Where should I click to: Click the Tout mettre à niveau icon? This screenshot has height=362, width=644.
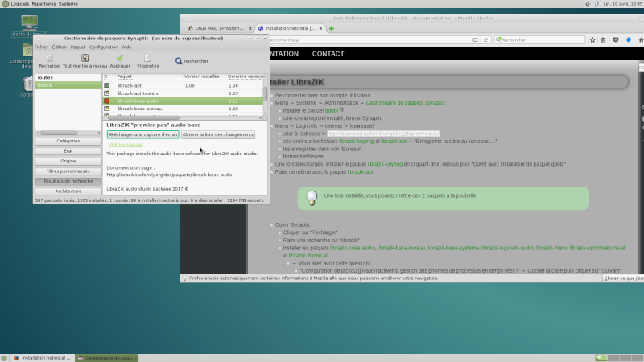coord(85,58)
